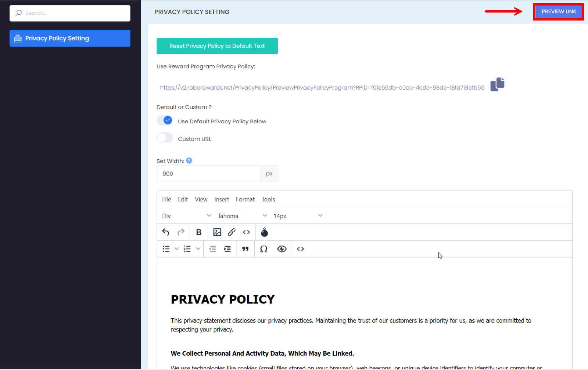This screenshot has height=370, width=588.
Task: Open the Insert menu in the editor
Action: click(x=222, y=199)
